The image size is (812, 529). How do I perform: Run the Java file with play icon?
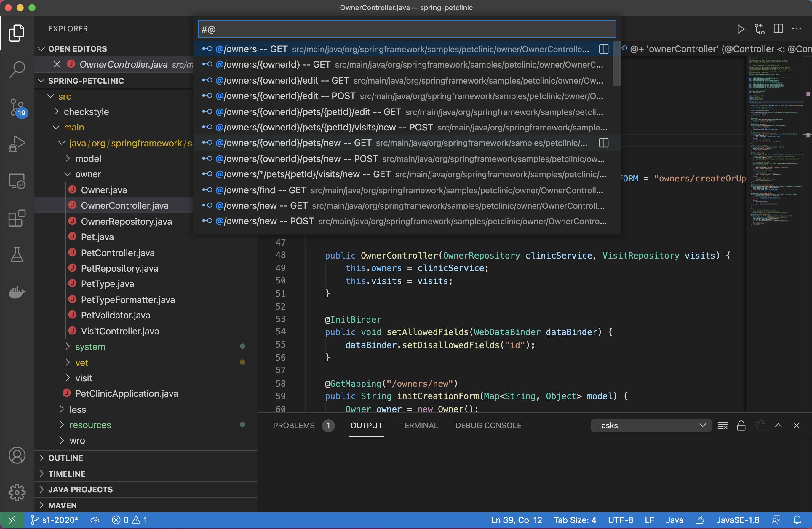[740, 29]
